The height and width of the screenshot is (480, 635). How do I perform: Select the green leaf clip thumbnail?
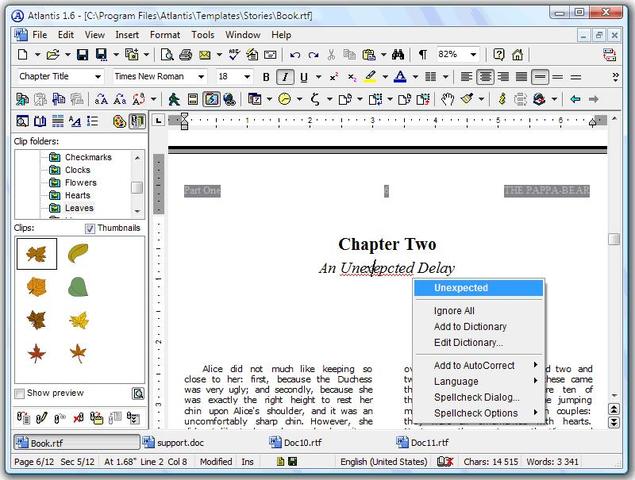point(78,287)
